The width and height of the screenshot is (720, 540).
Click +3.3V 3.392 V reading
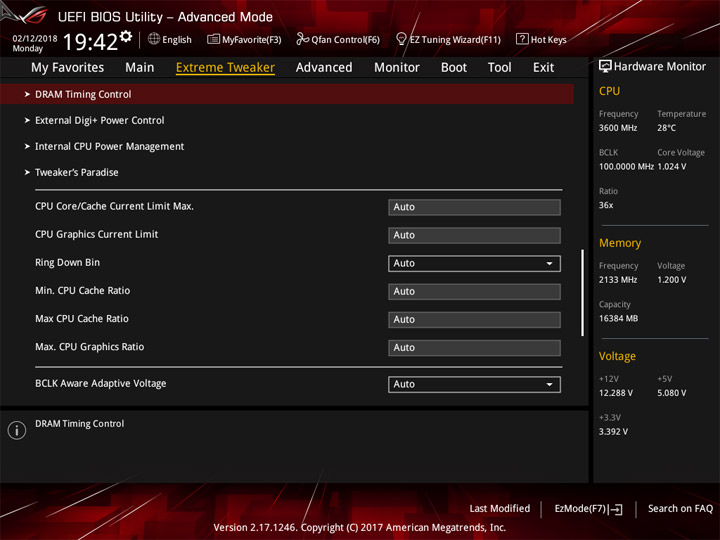[x=613, y=432]
